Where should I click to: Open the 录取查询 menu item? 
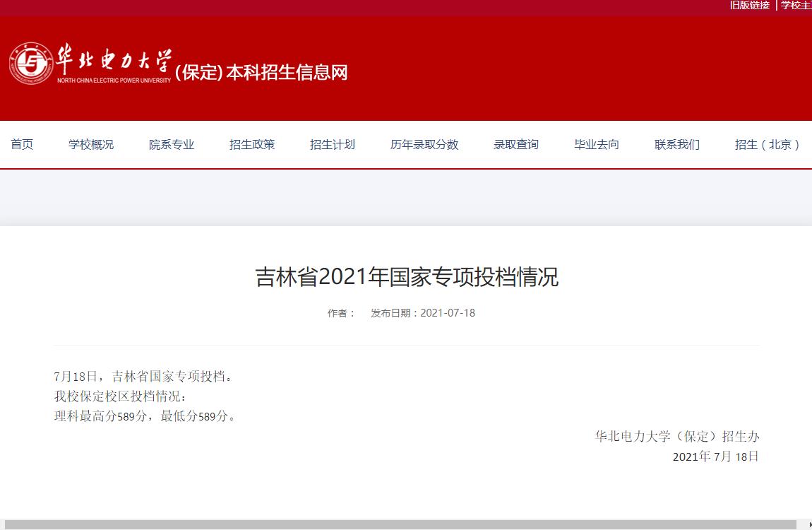click(x=516, y=145)
